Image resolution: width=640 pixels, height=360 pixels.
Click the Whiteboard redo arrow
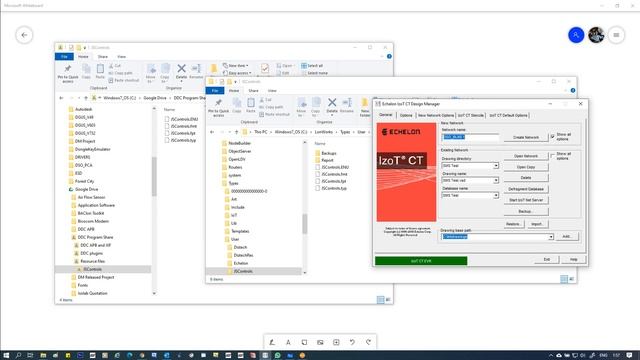(x=368, y=342)
